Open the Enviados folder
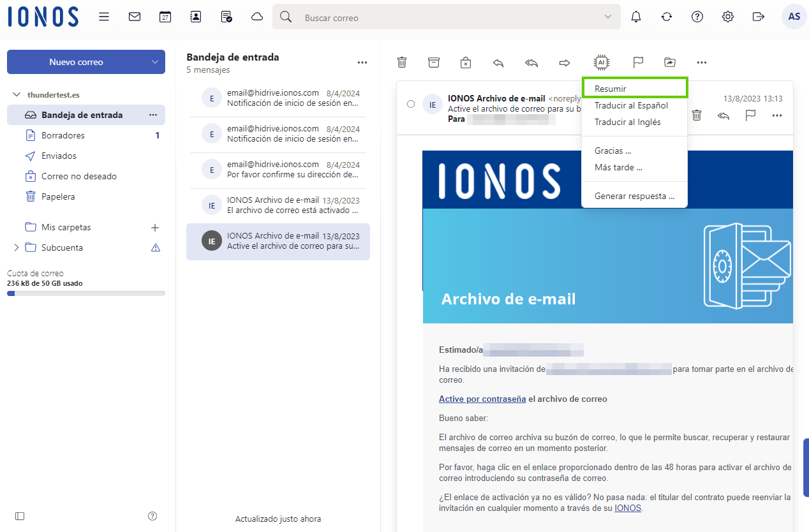This screenshot has height=532, width=809. click(86, 156)
